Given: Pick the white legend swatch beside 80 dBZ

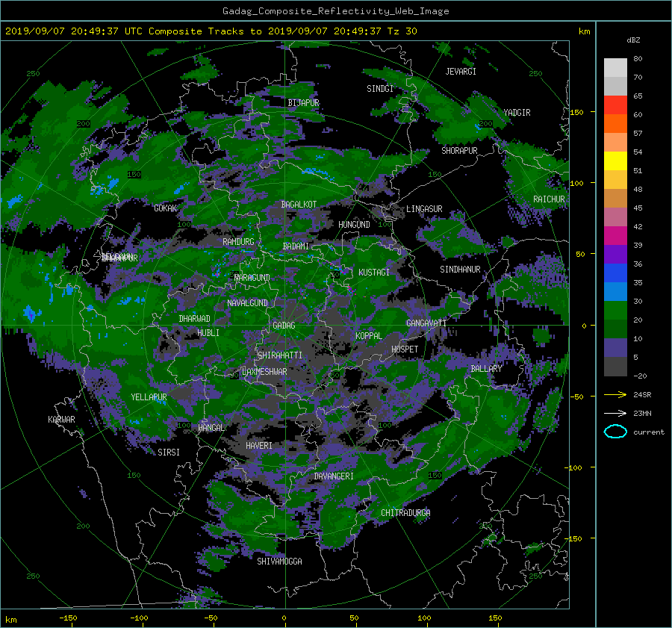Looking at the screenshot, I should pos(615,68).
